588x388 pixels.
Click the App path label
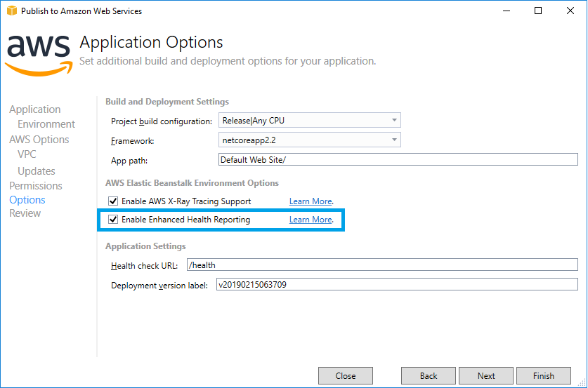[x=129, y=161]
